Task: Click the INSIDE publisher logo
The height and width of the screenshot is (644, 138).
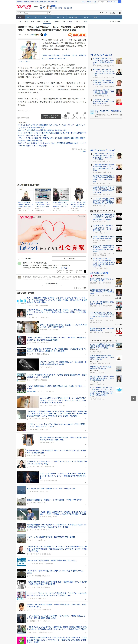Action: pos(77,35)
